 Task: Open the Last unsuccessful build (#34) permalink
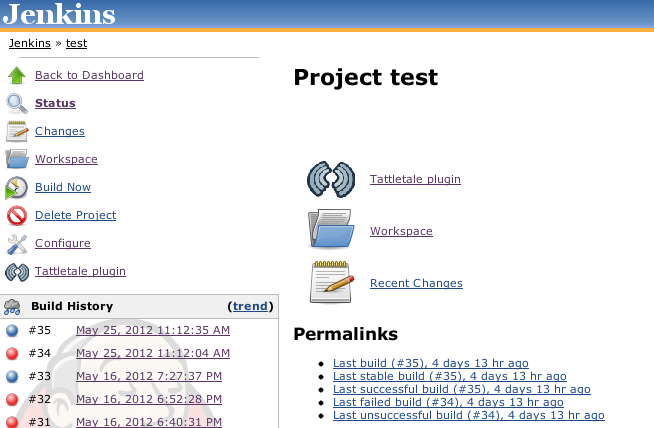click(x=469, y=415)
